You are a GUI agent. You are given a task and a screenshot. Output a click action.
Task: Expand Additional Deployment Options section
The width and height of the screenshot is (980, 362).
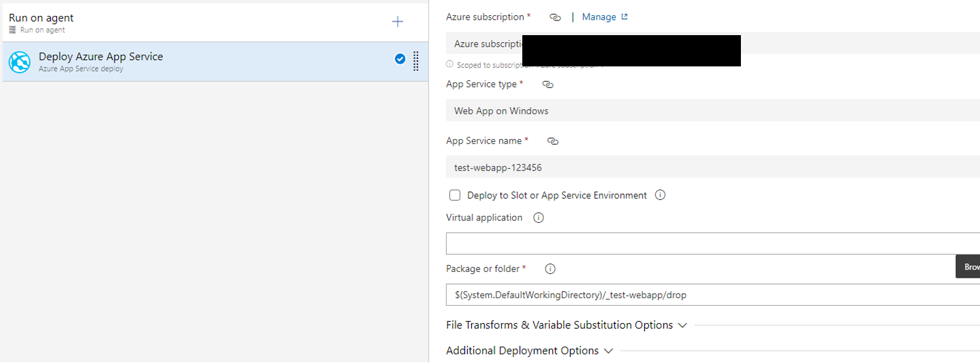[529, 351]
